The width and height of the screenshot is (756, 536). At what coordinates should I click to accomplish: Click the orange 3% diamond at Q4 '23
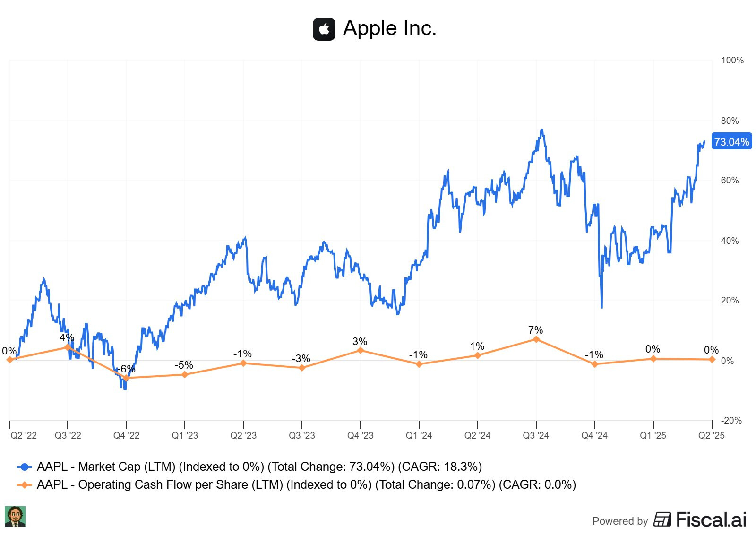360,350
